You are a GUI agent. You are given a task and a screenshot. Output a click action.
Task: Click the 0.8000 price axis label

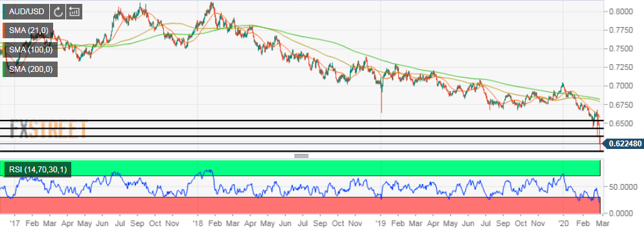click(620, 12)
